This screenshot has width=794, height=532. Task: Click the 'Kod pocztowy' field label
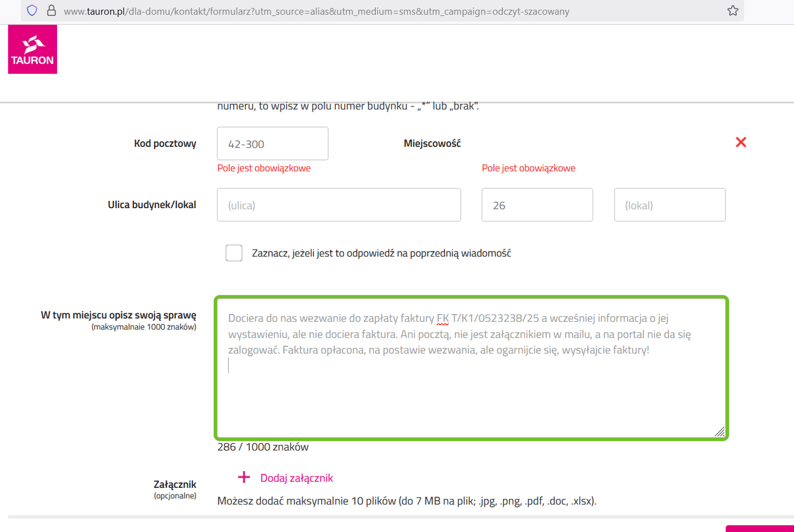165,144
